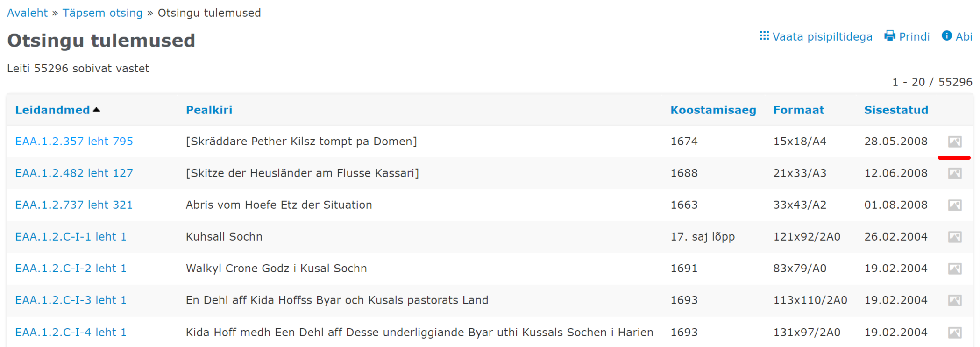The width and height of the screenshot is (980, 347).
Task: Open image icon for EAA.1.2.C-I-1 row
Action: click(954, 237)
